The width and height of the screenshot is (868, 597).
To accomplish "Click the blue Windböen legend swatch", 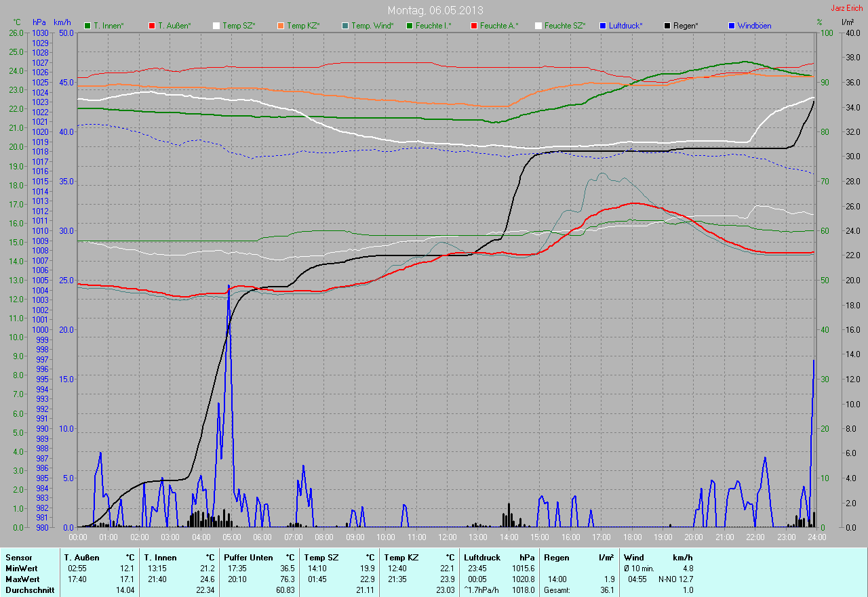I will coord(731,26).
